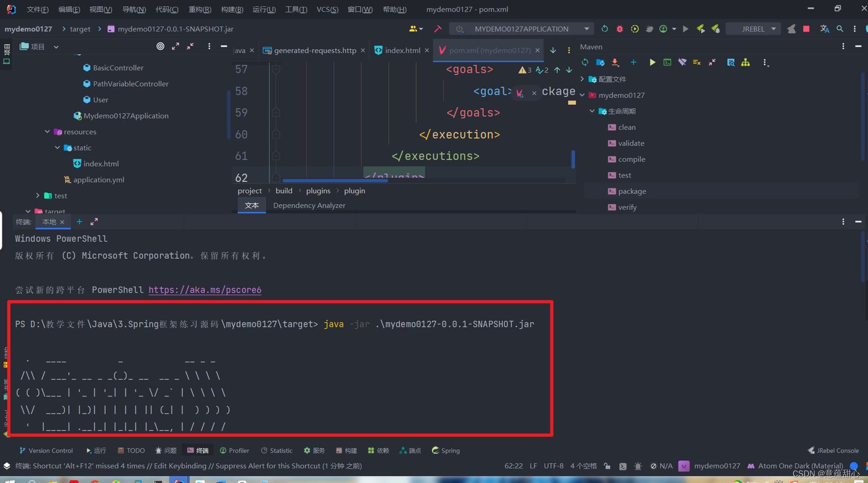The height and width of the screenshot is (483, 868).
Task: Select the package lifecycle phase
Action: 632,191
